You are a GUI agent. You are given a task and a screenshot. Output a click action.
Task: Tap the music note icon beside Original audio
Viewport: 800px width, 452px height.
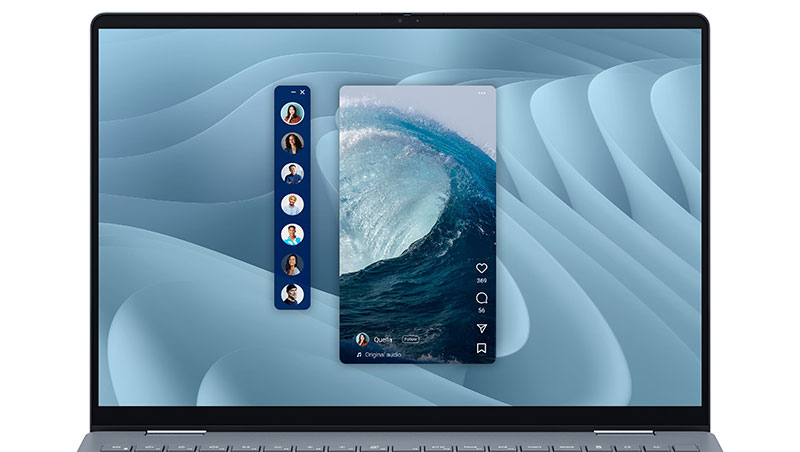(x=358, y=354)
